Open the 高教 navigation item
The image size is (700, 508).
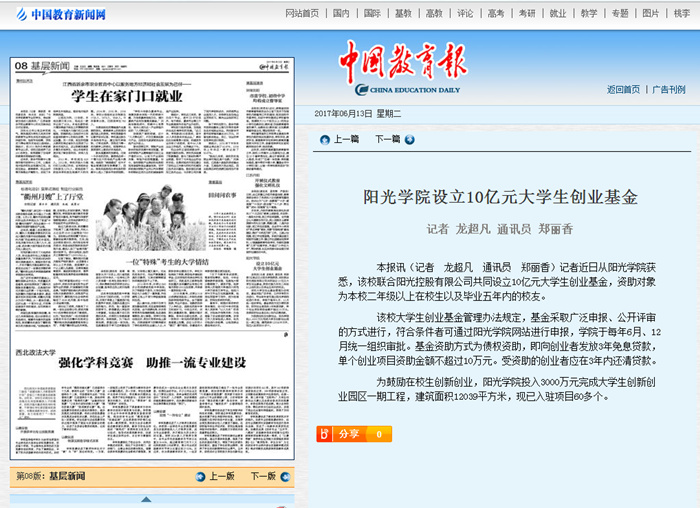pos(434,13)
